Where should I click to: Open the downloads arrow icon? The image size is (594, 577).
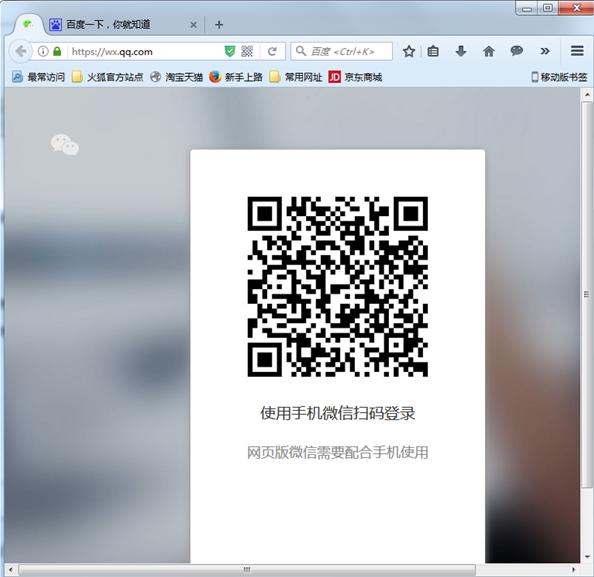[x=461, y=51]
